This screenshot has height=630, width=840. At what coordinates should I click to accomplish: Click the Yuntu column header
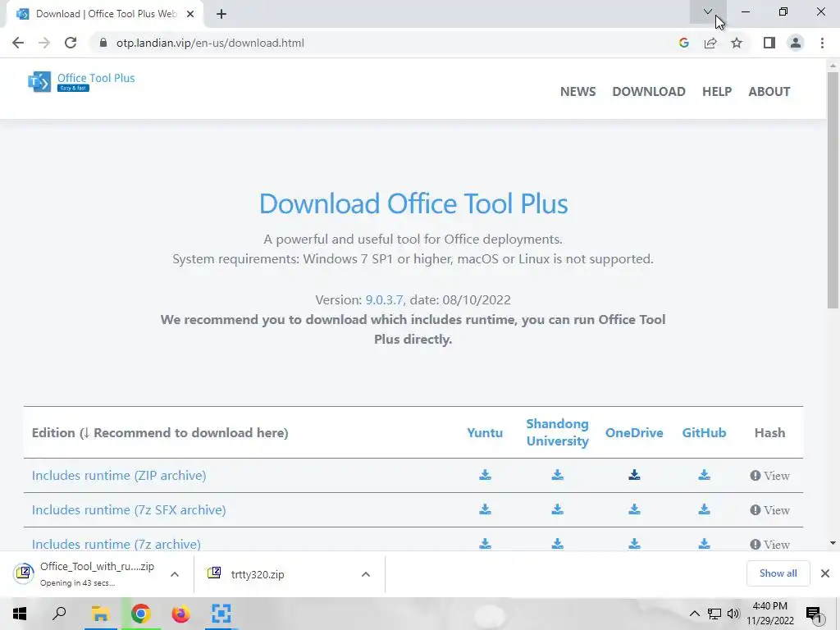pos(485,433)
